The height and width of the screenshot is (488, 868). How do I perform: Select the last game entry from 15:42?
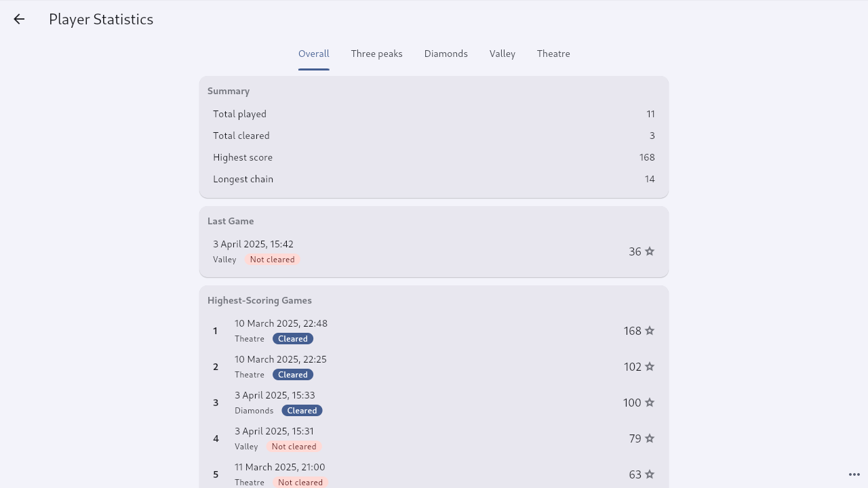click(x=434, y=251)
